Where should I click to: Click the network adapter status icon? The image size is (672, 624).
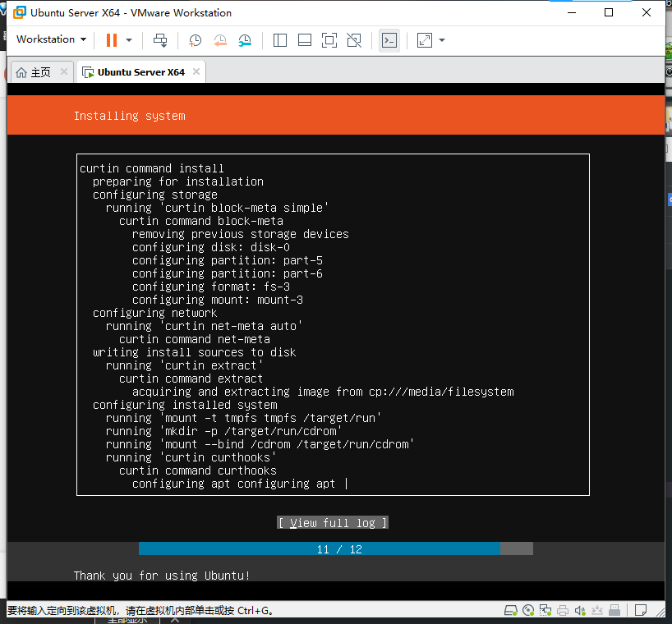[545, 610]
